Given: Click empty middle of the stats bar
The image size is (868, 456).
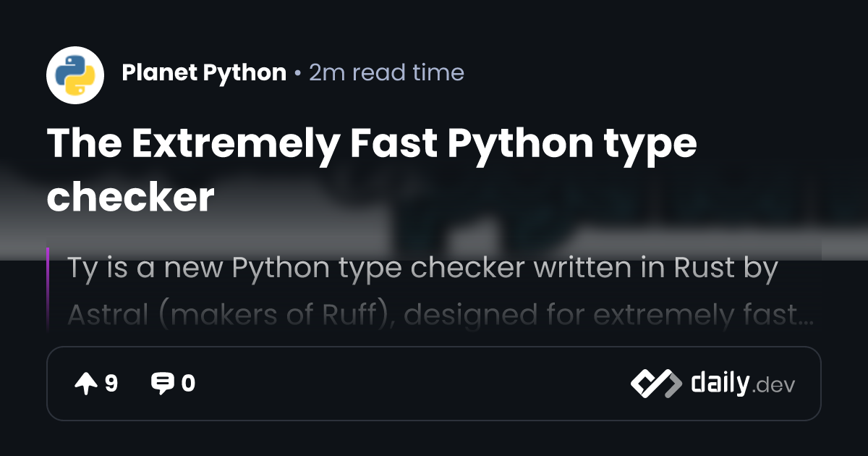Looking at the screenshot, I should (412, 384).
